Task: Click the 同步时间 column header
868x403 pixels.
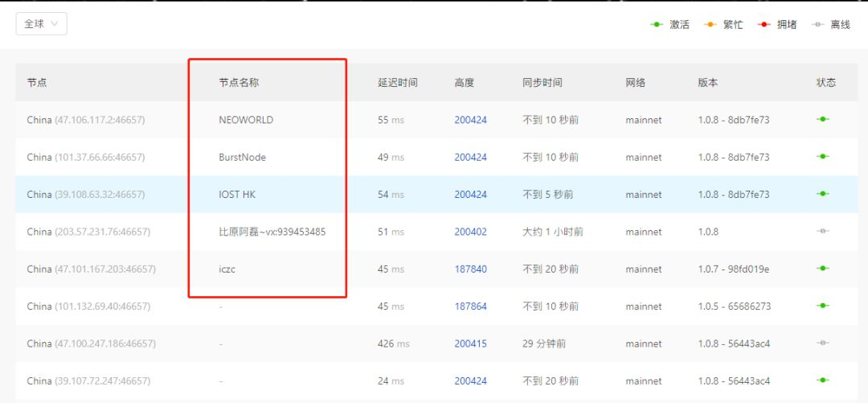Action: click(542, 83)
